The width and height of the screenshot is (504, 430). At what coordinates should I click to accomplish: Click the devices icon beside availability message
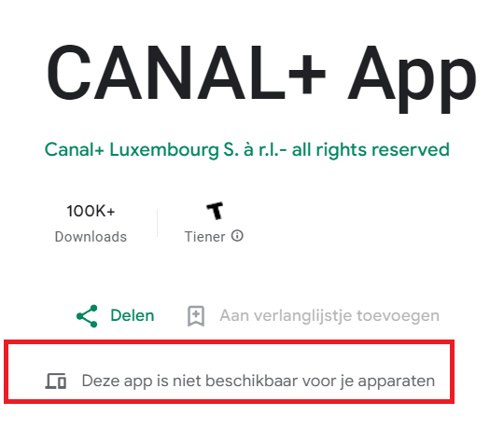tap(56, 381)
